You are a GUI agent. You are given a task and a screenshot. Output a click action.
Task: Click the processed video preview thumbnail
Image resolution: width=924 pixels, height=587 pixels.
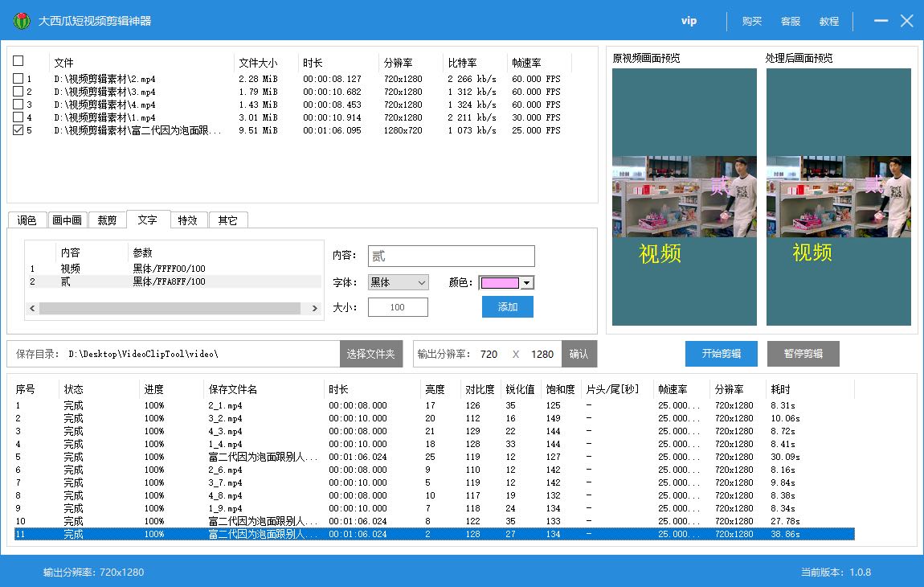tap(839, 196)
